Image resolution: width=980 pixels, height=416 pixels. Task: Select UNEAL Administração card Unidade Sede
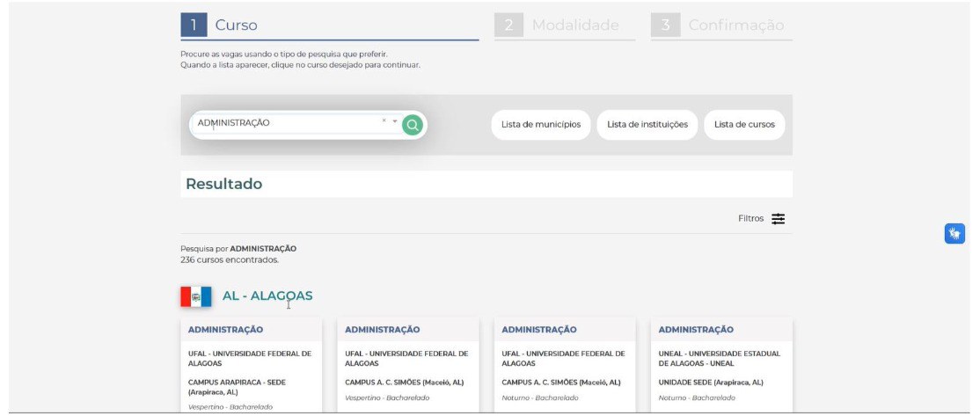tap(721, 365)
